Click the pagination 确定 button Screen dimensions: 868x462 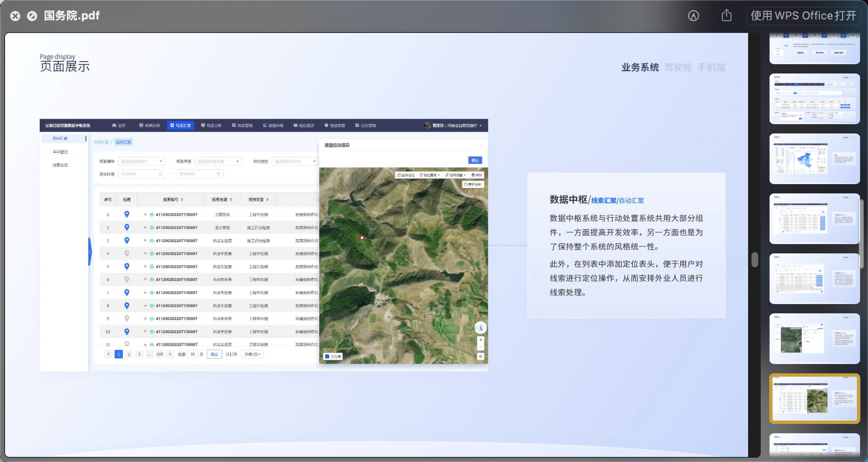click(214, 354)
